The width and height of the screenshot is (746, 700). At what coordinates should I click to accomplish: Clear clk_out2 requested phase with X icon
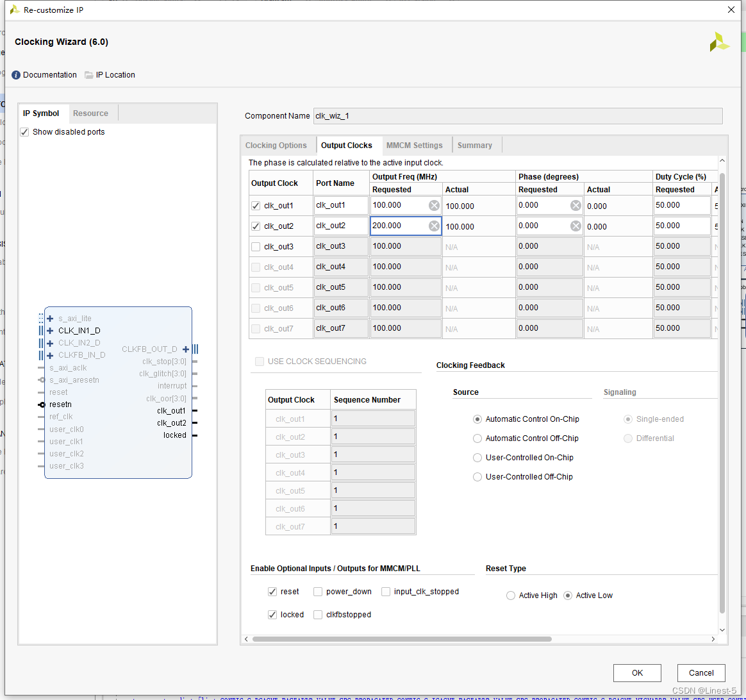pyautogui.click(x=576, y=226)
